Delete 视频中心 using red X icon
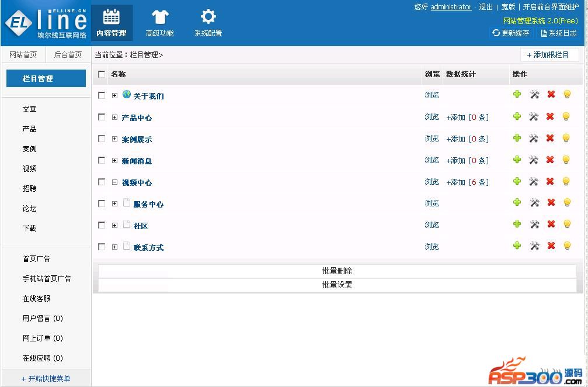 (x=549, y=181)
